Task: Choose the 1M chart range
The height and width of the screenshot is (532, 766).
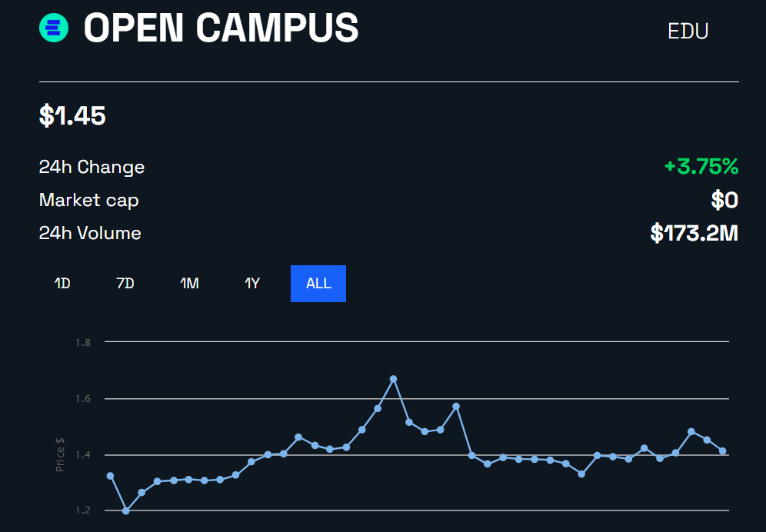Action: coord(189,284)
